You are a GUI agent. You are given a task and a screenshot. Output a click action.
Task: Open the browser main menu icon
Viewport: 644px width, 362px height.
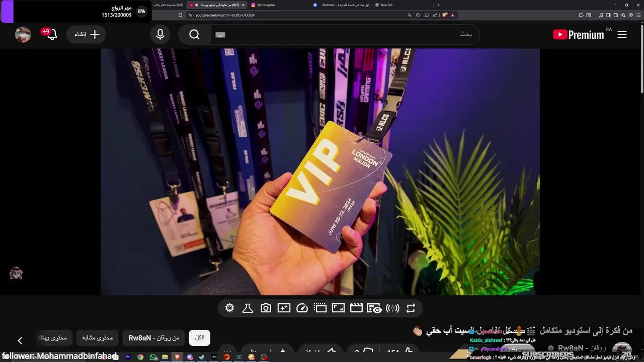638,15
